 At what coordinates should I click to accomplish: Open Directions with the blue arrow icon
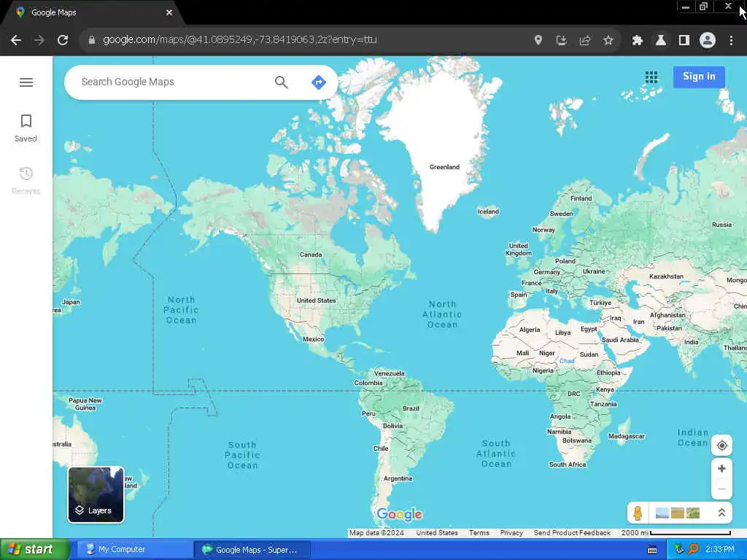coord(318,82)
